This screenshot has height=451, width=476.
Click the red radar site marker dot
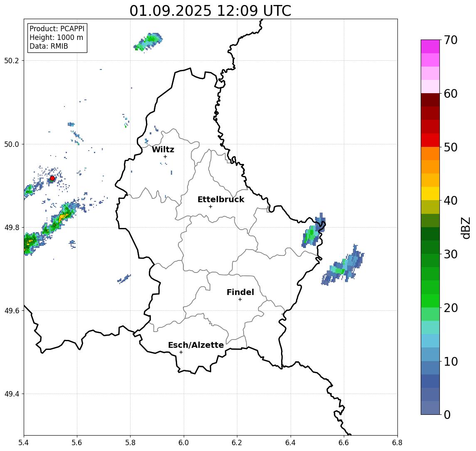click(x=52, y=178)
